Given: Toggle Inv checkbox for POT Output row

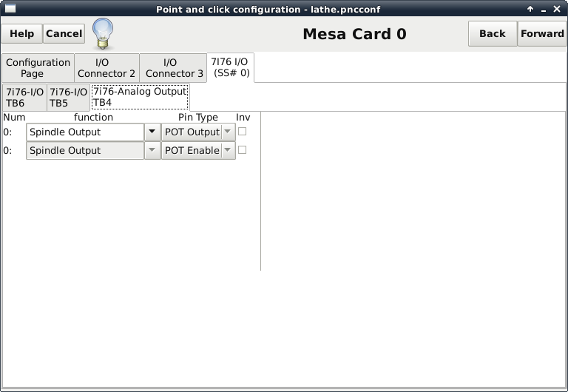Looking at the screenshot, I should (243, 131).
